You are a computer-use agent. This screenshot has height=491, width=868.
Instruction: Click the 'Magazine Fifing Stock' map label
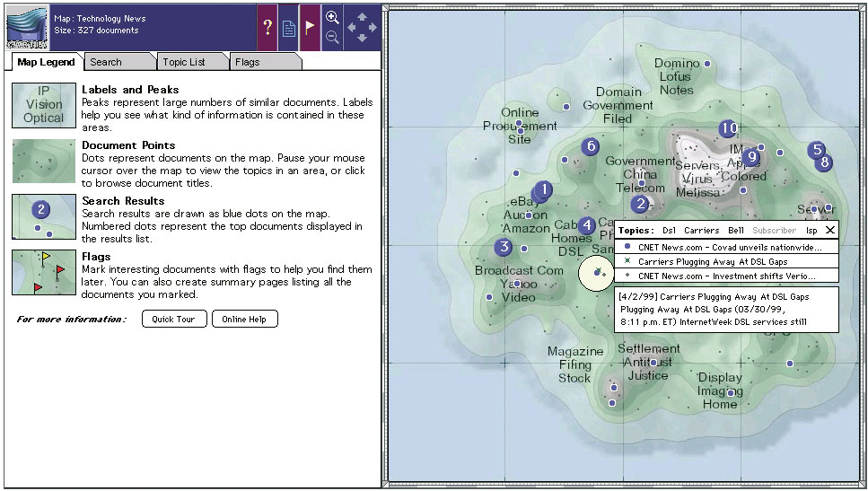coord(575,364)
